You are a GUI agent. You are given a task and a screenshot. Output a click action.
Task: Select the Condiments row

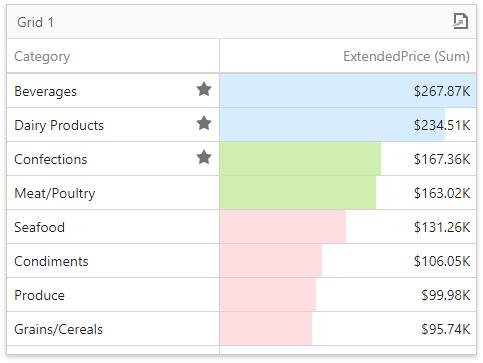tap(241, 261)
